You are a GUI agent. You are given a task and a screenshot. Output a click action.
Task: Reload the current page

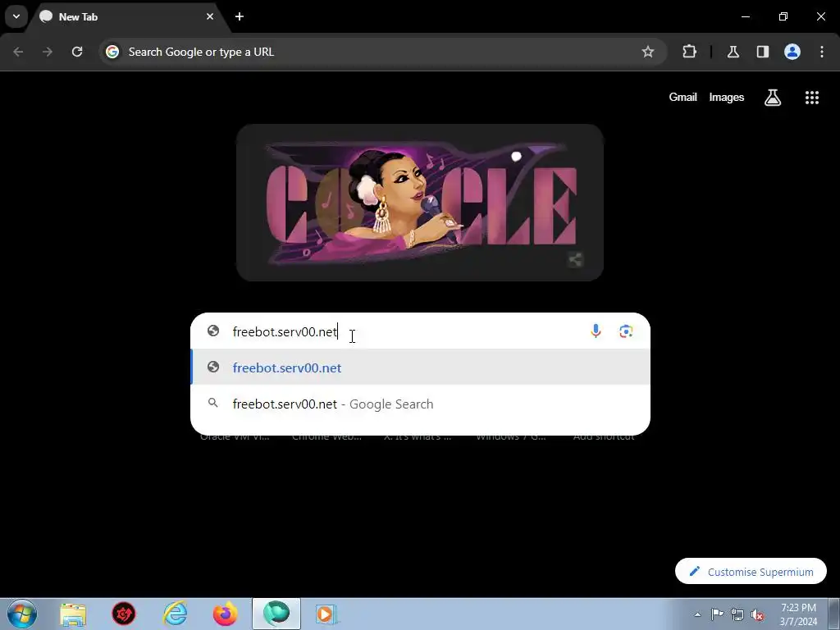[77, 52]
